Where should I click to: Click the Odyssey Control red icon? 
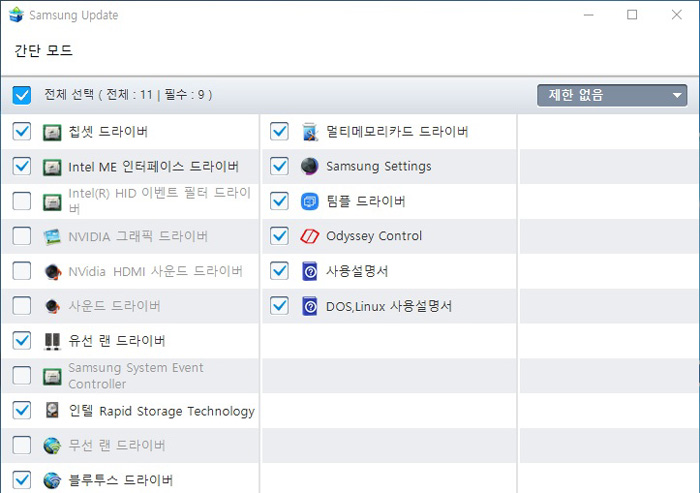(x=310, y=237)
